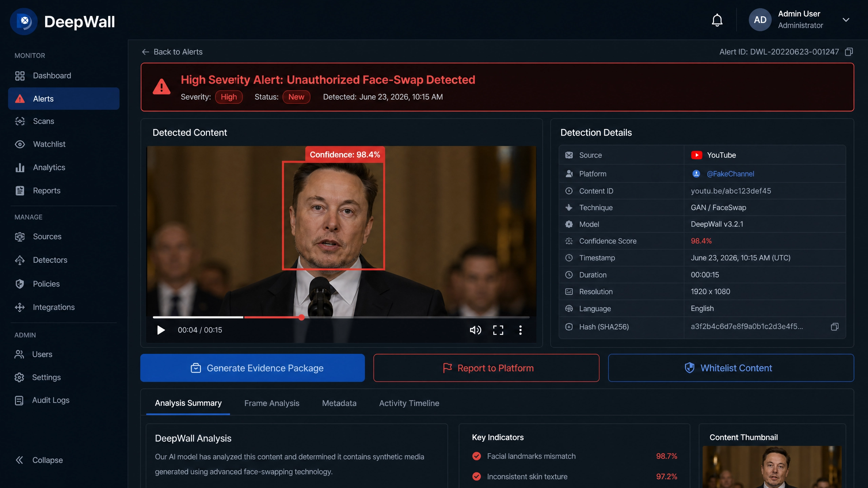Click the Policies shield icon
Image resolution: width=868 pixels, height=488 pixels.
click(x=20, y=284)
